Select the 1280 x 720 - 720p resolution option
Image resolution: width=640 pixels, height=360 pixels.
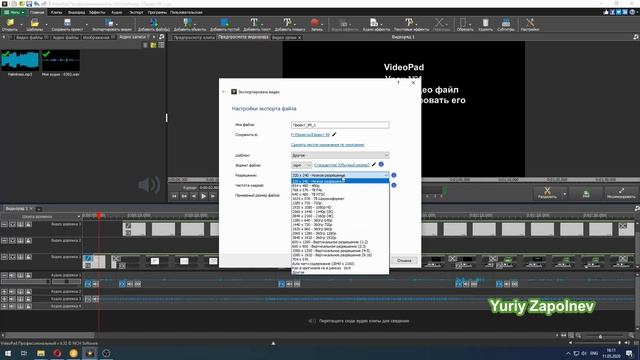tap(340, 203)
